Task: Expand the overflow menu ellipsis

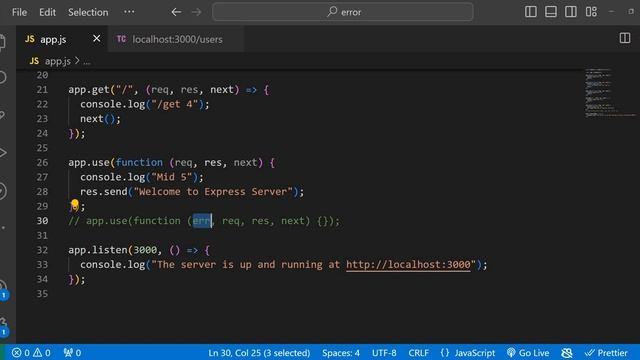Action: point(129,12)
